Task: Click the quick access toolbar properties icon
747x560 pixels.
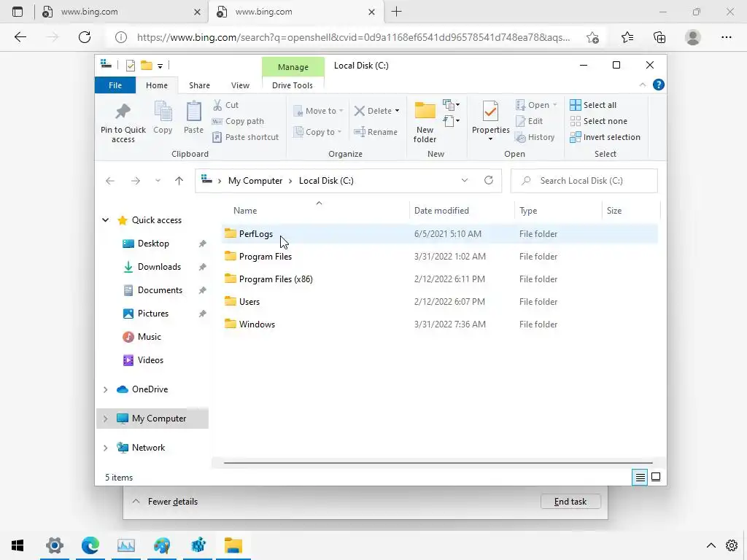Action: coord(130,66)
